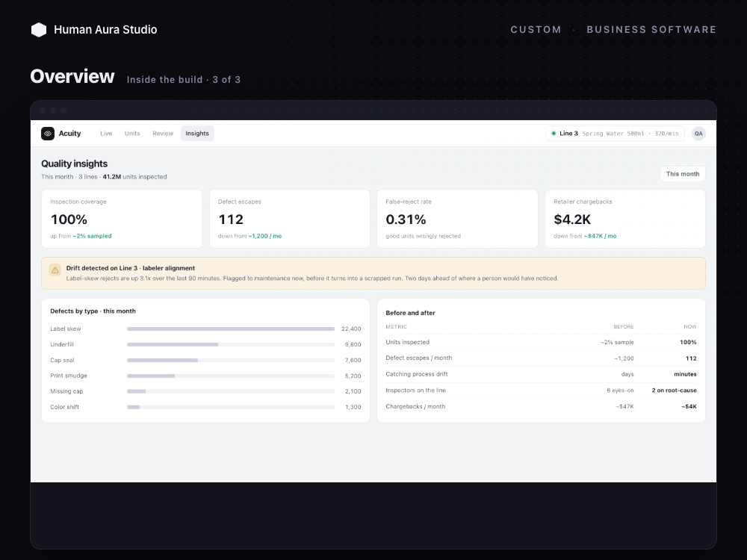Image resolution: width=747 pixels, height=560 pixels.
Task: Click the Chargebacks / month row label
Action: pyautogui.click(x=415, y=407)
